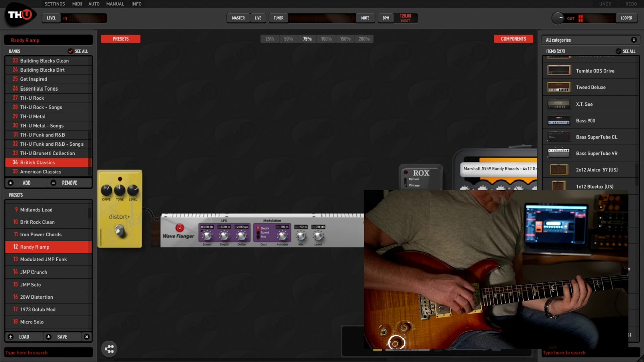Open the SETTINGS menu
The width and height of the screenshot is (644, 362).
click(55, 4)
